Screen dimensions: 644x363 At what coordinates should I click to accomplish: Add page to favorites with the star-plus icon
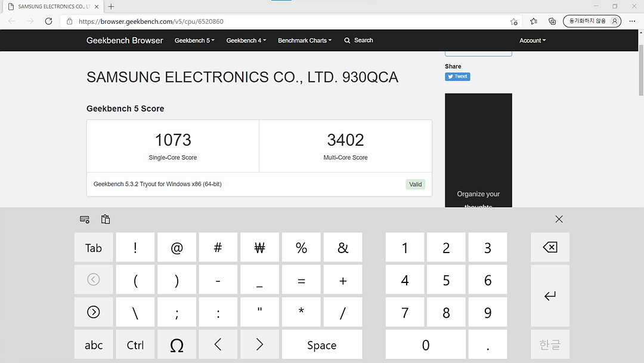pos(514,21)
